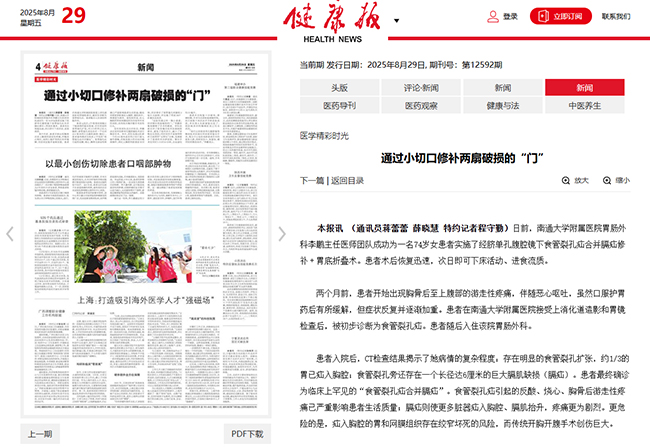Select the third 新闻 tab beside 评论·新闻
650x447 pixels.
(x=503, y=87)
